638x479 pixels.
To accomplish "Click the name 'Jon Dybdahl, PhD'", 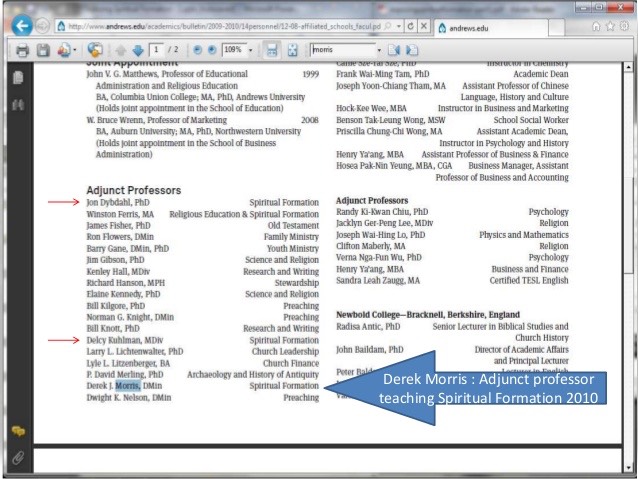I will coord(118,203).
